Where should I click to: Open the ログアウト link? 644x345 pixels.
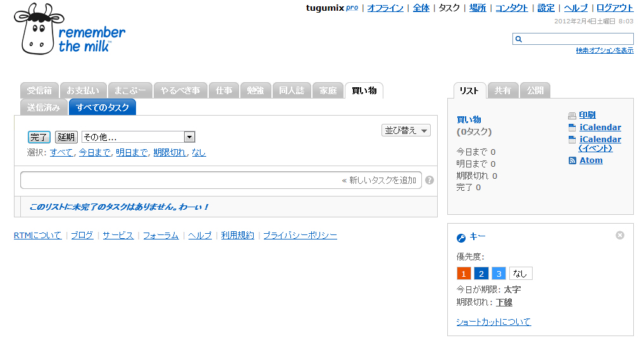click(x=614, y=8)
